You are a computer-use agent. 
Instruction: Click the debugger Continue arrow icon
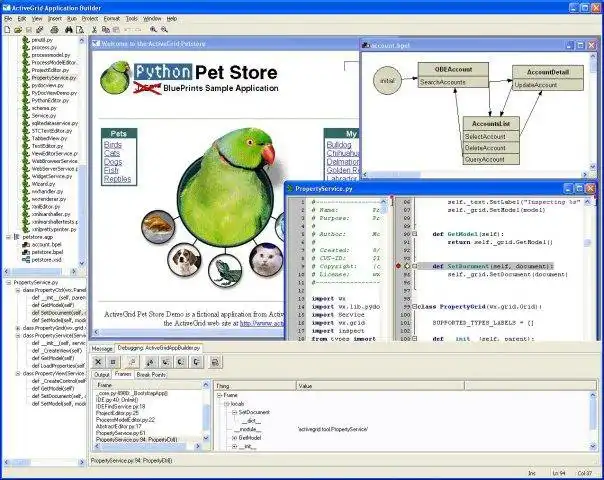[150, 362]
